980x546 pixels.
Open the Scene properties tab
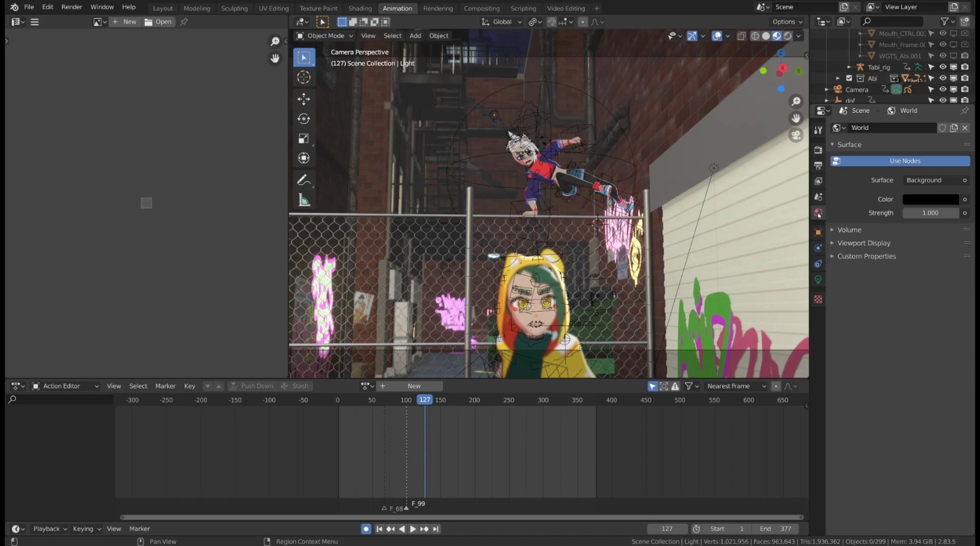click(x=818, y=197)
